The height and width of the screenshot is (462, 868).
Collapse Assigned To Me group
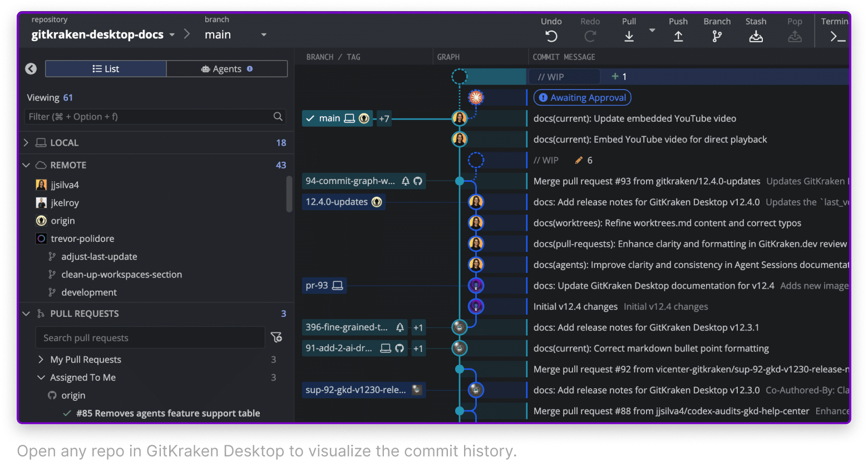(x=41, y=377)
